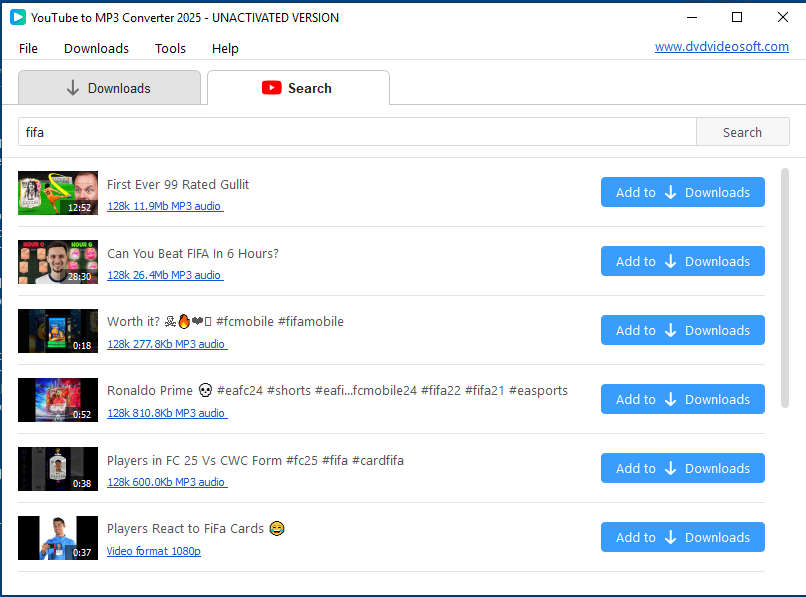The width and height of the screenshot is (806, 597).
Task: Visit www.dvdvideosoft.com link
Action: [x=722, y=46]
